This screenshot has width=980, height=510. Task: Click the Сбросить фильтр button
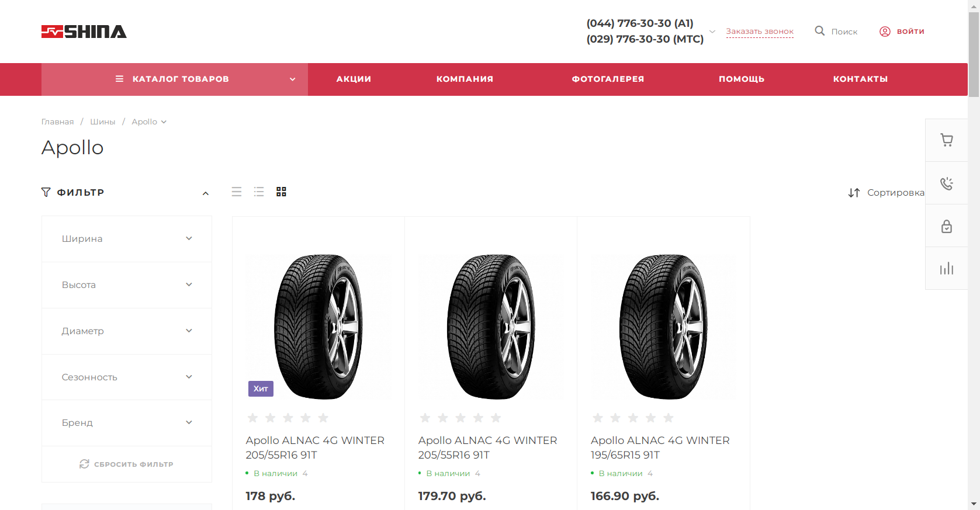(127, 464)
